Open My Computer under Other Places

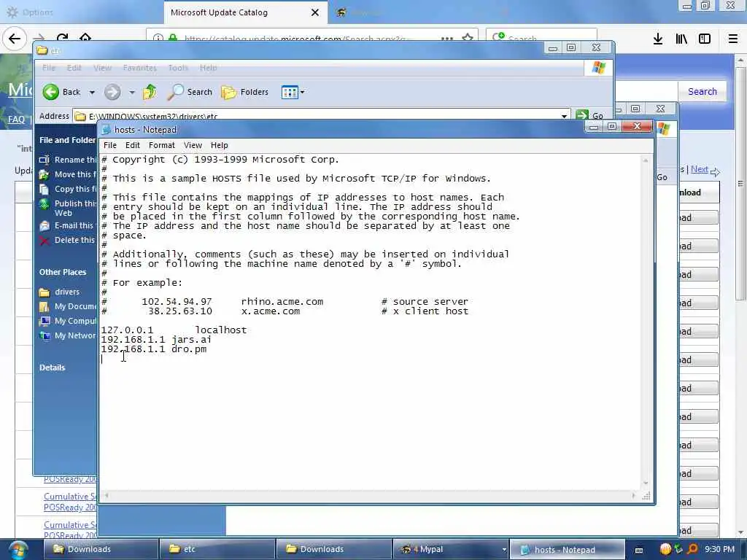[68, 321]
